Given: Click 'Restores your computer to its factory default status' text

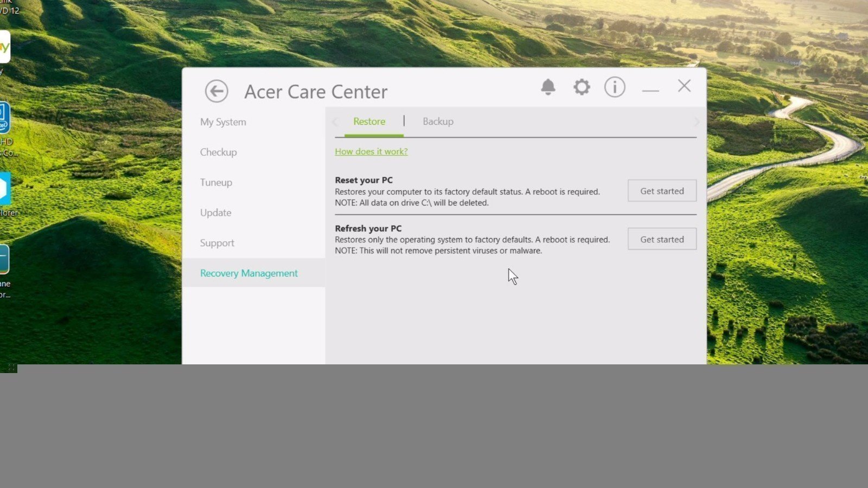Looking at the screenshot, I should tap(467, 192).
